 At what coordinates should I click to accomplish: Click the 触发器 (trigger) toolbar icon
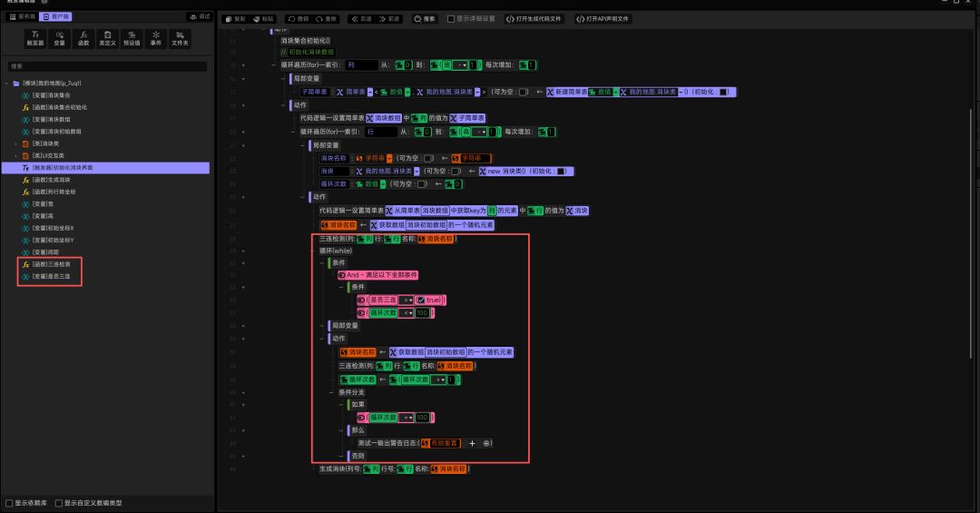(x=35, y=38)
